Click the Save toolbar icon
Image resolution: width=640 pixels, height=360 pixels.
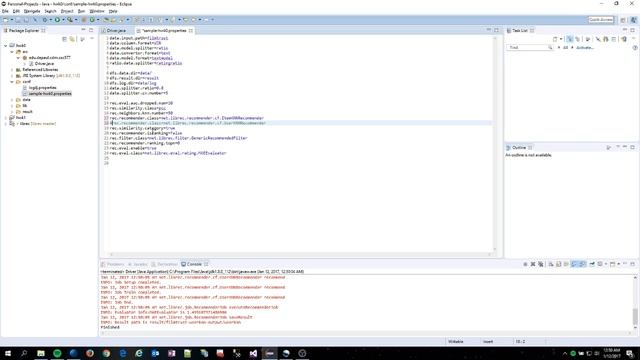(x=18, y=20)
